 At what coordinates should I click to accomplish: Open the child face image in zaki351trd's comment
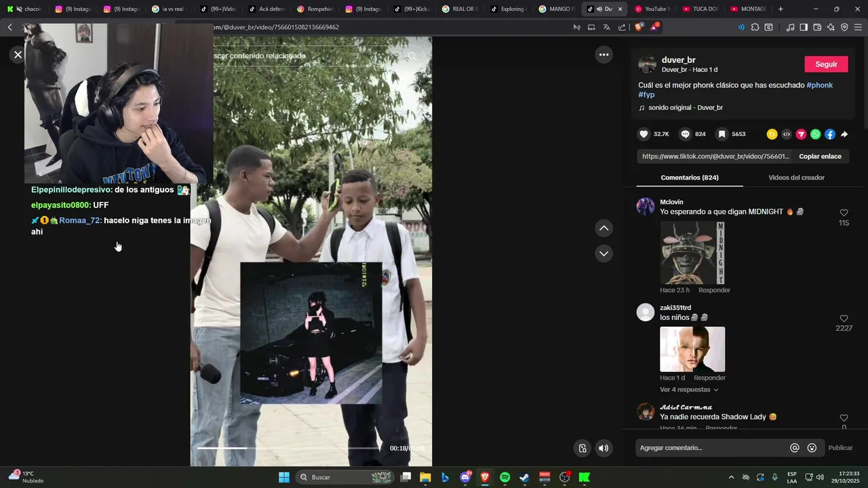tap(692, 350)
